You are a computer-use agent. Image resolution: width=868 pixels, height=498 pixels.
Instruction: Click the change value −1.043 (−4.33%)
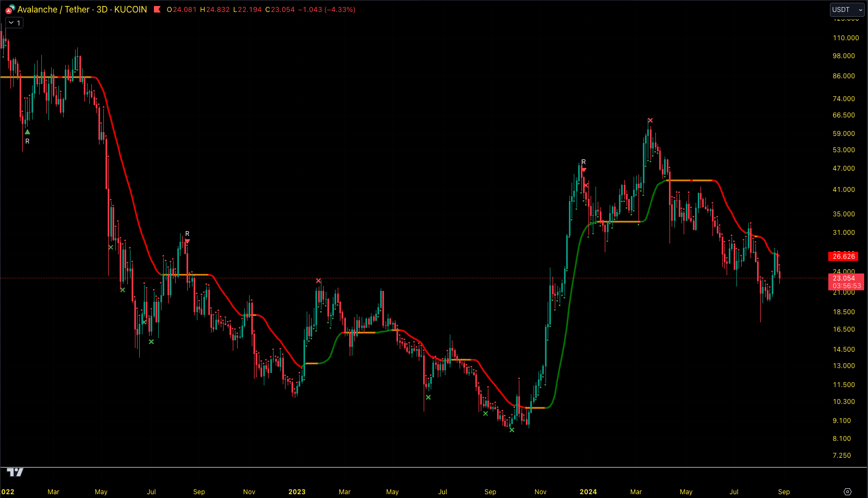[x=327, y=9]
